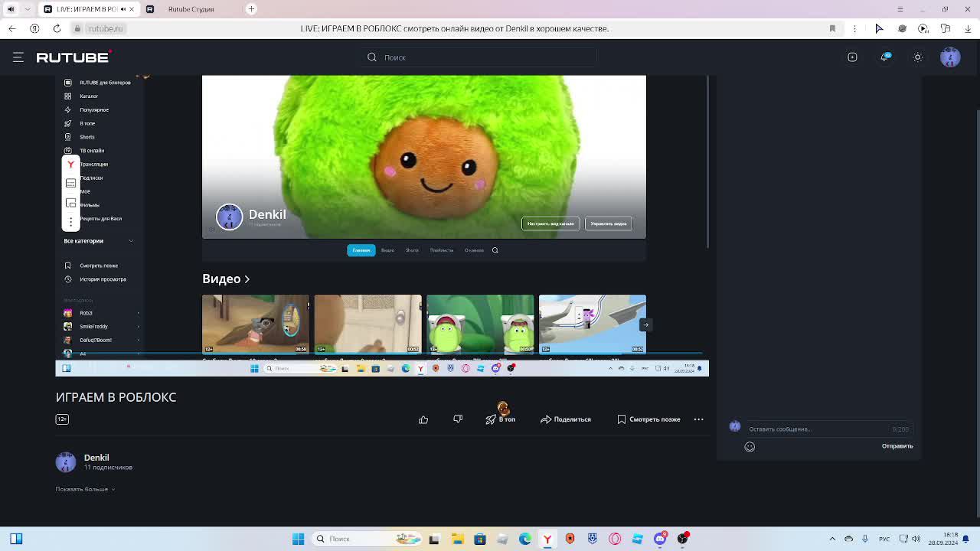
Task: Close the LIVE: ИГРАЕМ В РО tab
Action: [131, 9]
